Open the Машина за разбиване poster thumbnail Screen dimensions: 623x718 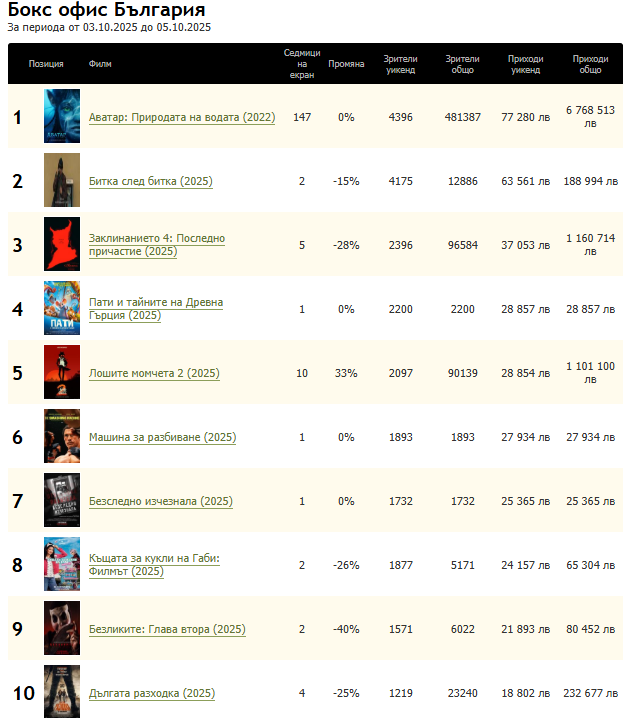click(61, 436)
